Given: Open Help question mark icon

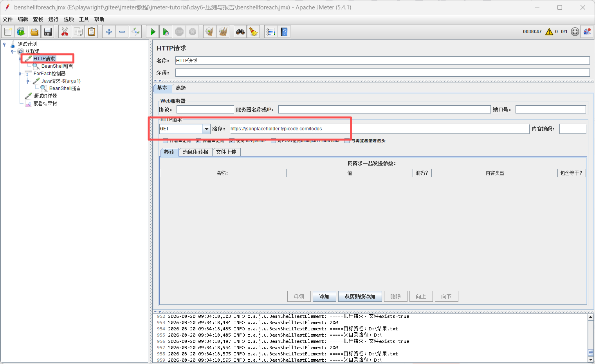Looking at the screenshot, I should (284, 32).
